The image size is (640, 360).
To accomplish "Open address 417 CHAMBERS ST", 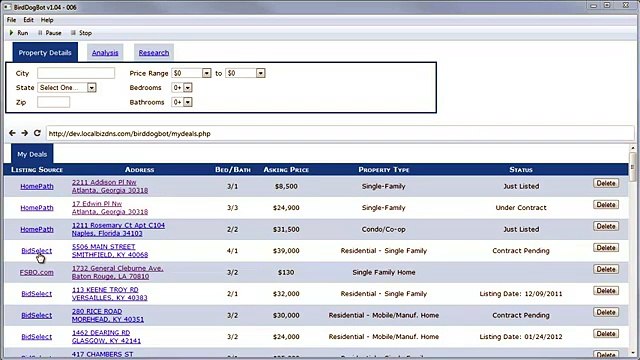I will [x=102, y=354].
